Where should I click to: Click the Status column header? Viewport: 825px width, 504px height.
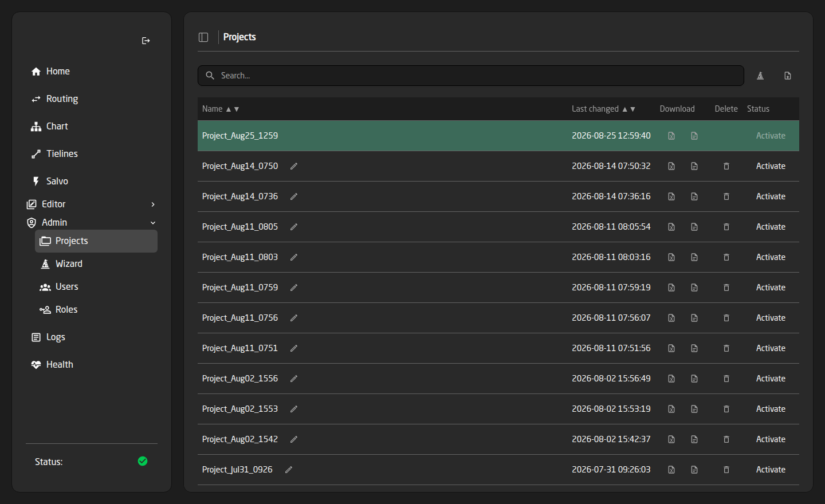758,109
